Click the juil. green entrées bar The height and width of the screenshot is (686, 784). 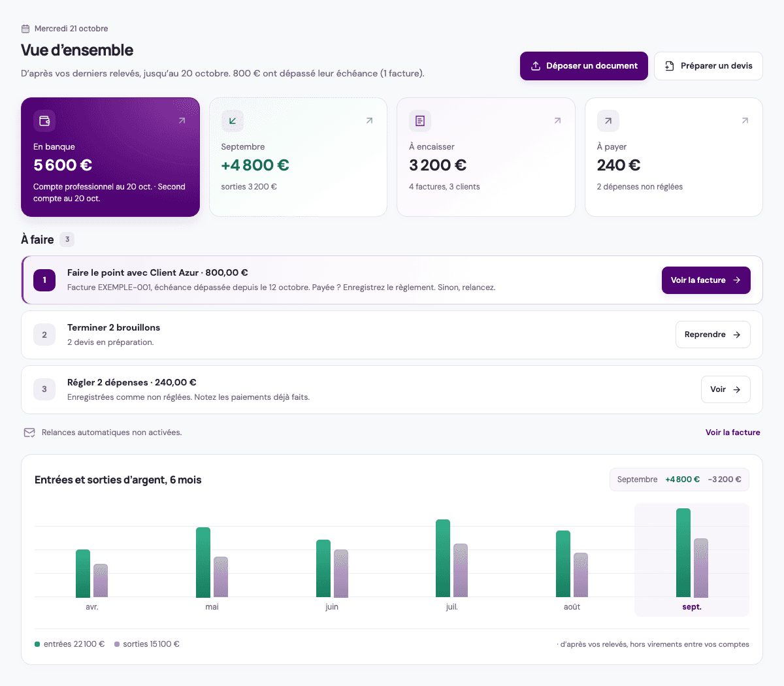(x=443, y=559)
